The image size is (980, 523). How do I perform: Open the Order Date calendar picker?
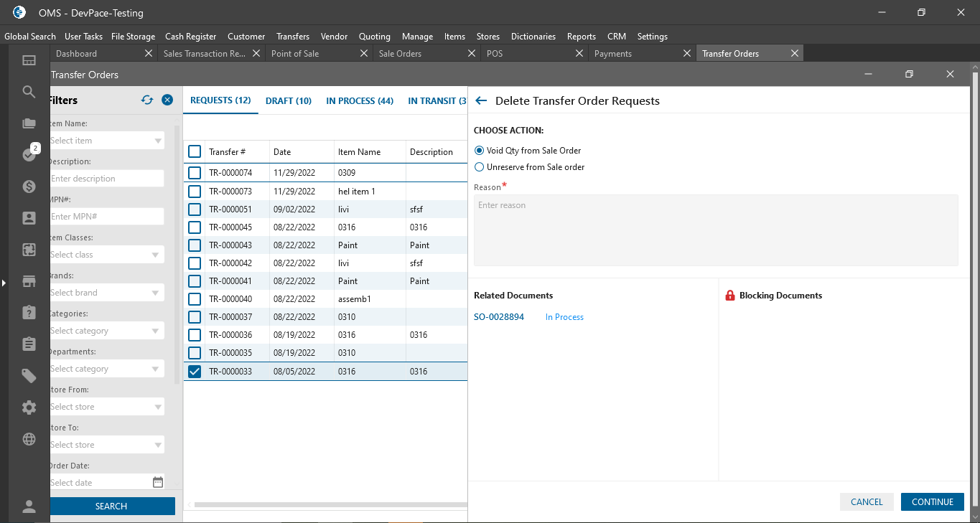click(x=158, y=483)
